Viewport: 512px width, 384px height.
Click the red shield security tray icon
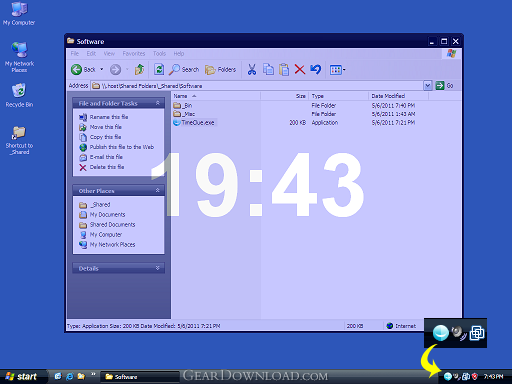(x=475, y=377)
